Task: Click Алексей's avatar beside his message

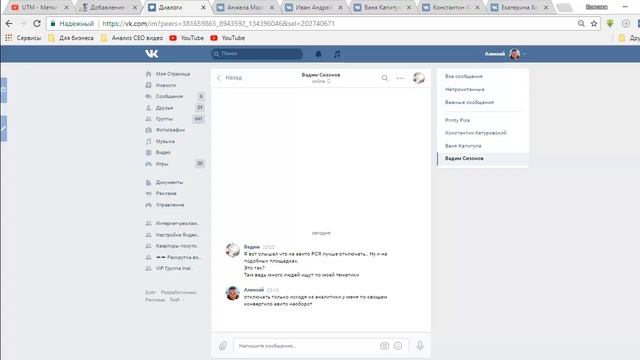Action: click(233, 293)
